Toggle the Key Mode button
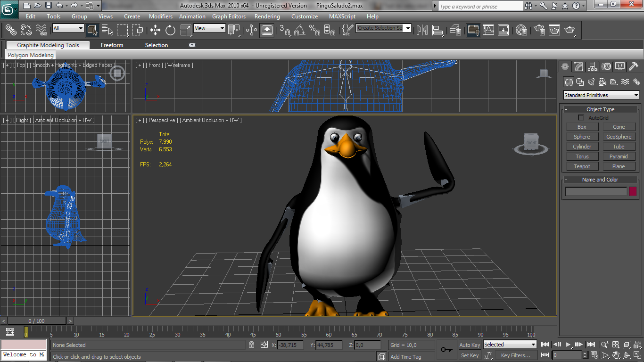The height and width of the screenshot is (362, 644). pyautogui.click(x=545, y=355)
